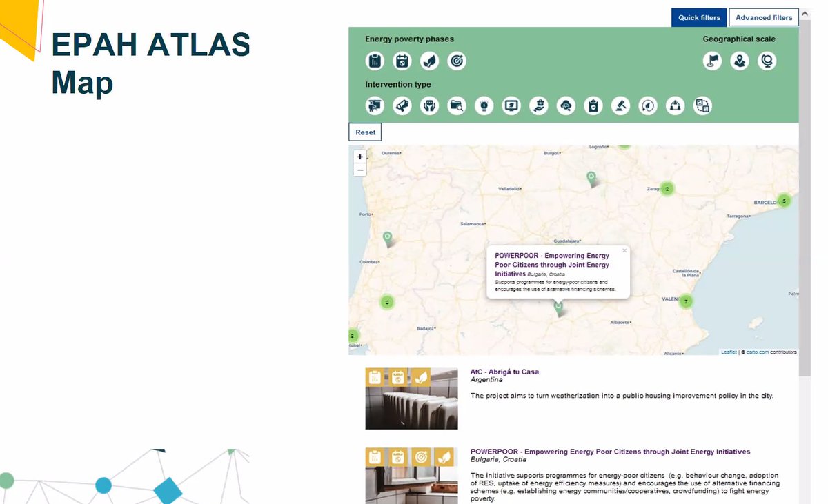The width and height of the screenshot is (828, 504).
Task: Click 'Bulgaria, Croatia' text in results list
Action: [x=498, y=459]
